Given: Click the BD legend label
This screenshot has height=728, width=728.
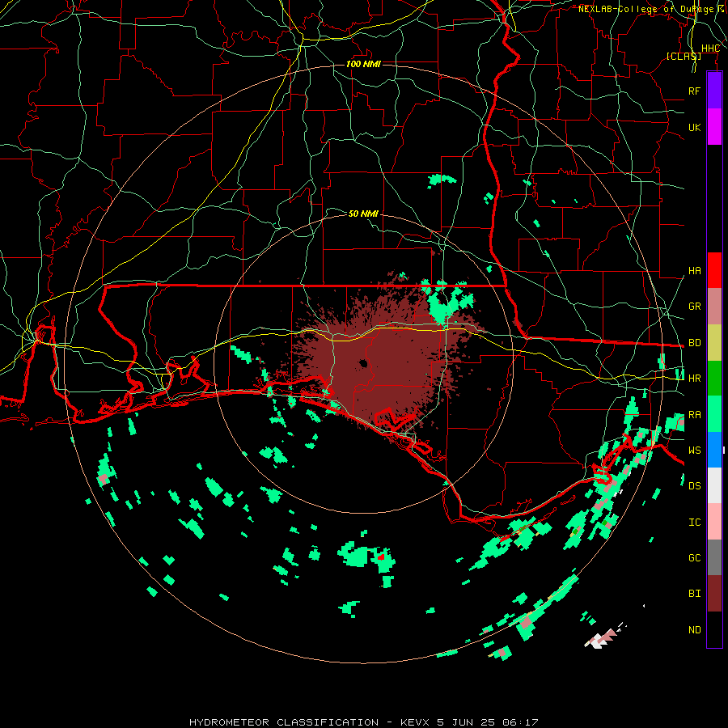Looking at the screenshot, I should coord(694,343).
